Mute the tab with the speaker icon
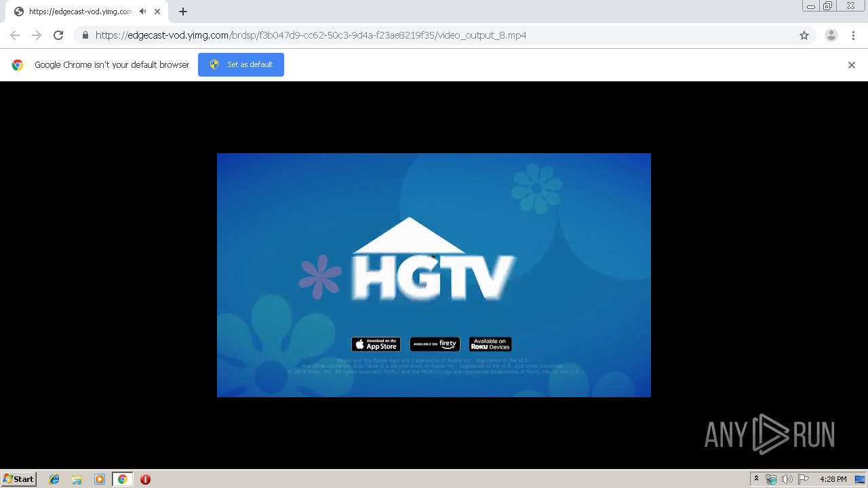 tap(142, 12)
